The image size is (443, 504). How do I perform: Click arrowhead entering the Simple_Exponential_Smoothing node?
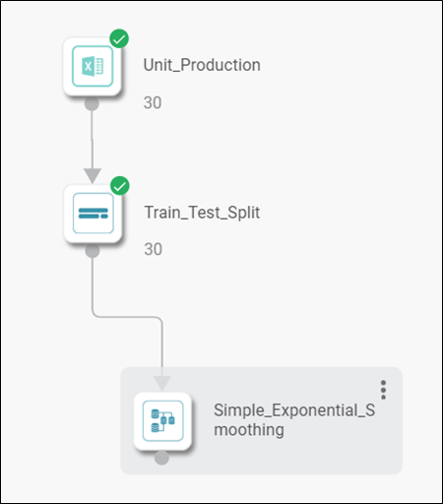point(161,384)
